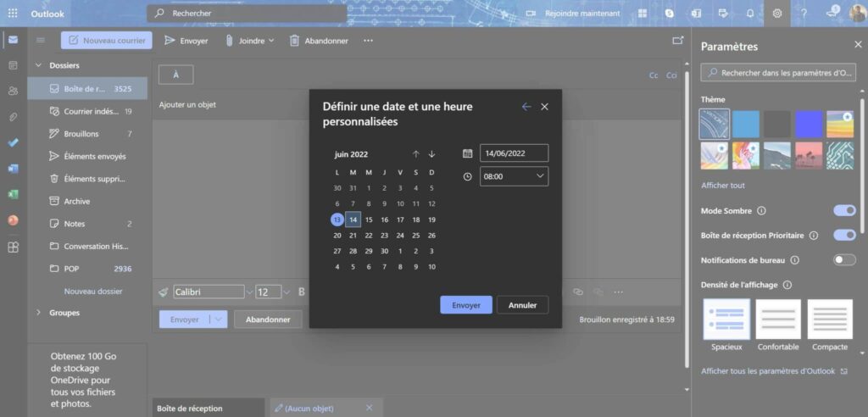Open the Mail module in sidebar
The image size is (868, 417).
tap(13, 40)
